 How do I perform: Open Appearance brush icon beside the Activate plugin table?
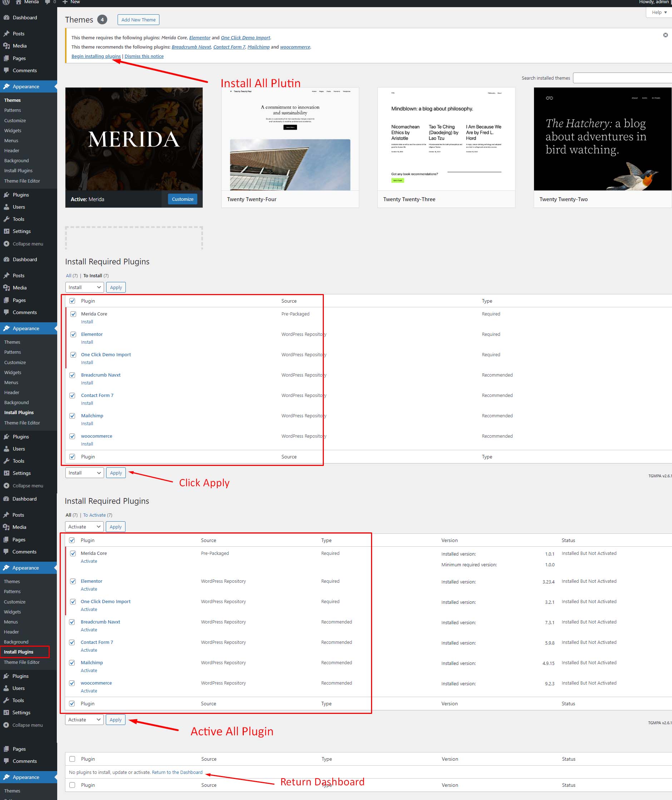6,568
